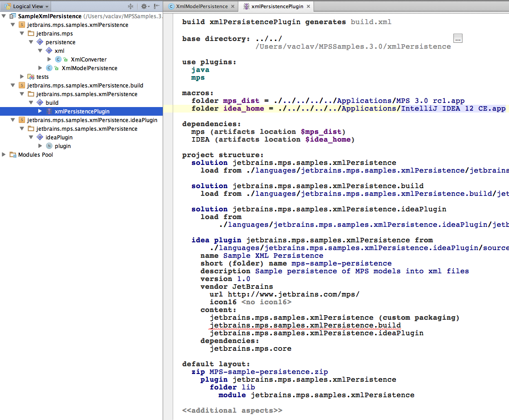
Task: Collapse the jetbrains.mps folder node
Action: click(x=22, y=33)
